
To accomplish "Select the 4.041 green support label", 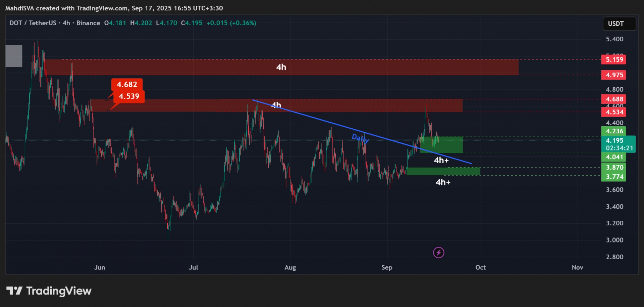I will coord(614,157).
